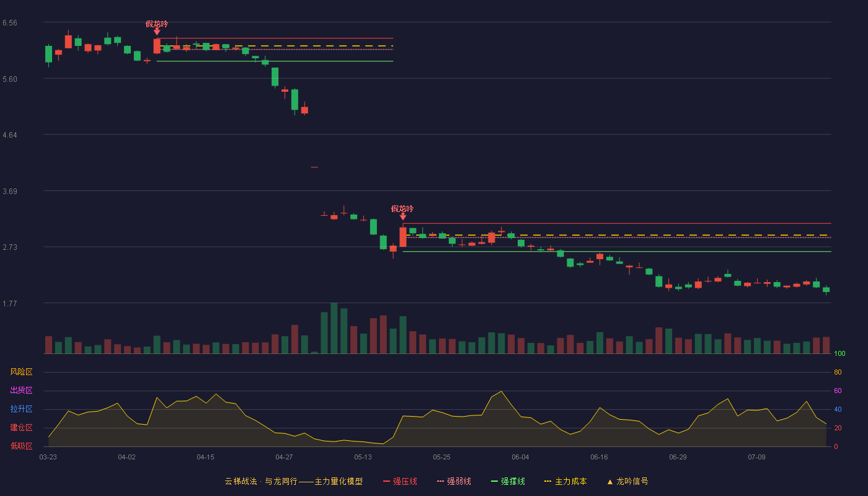Click the 07-09 date label
The image size is (868, 496).
[x=757, y=457]
